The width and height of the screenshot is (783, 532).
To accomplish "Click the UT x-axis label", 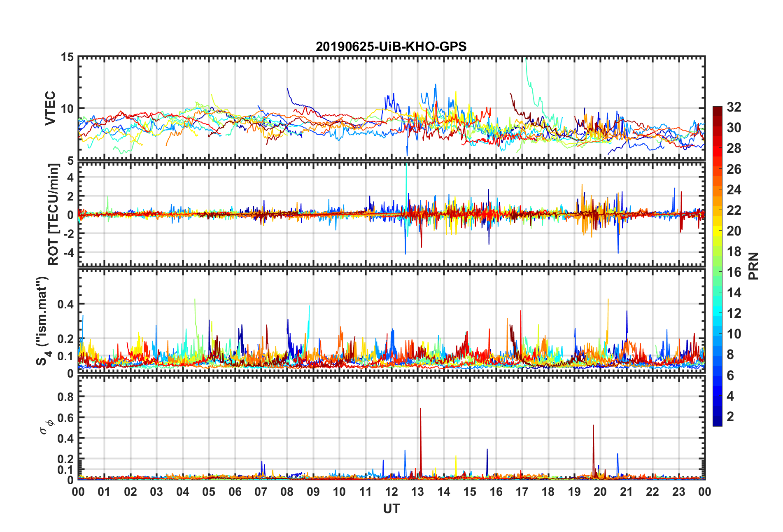I will point(391,509).
